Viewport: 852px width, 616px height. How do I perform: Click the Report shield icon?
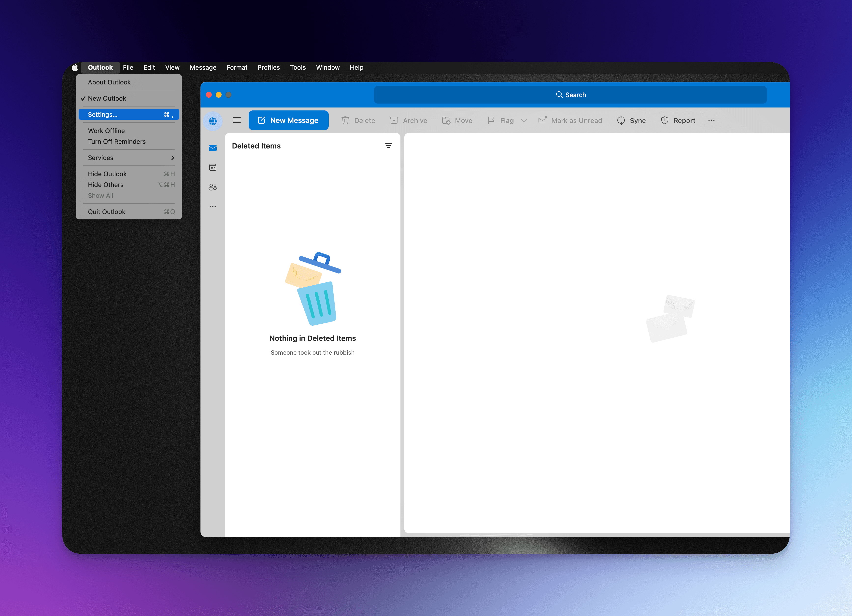(665, 121)
